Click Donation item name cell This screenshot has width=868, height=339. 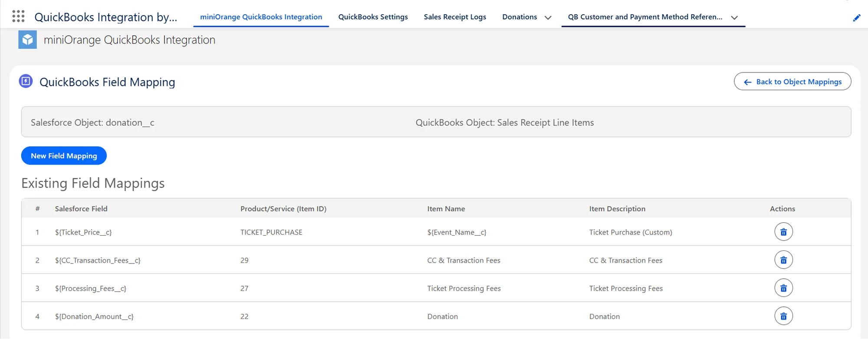pos(442,317)
